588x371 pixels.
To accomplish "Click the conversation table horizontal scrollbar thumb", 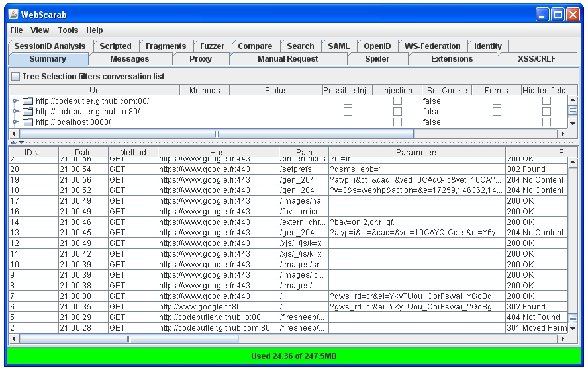I will (128, 339).
